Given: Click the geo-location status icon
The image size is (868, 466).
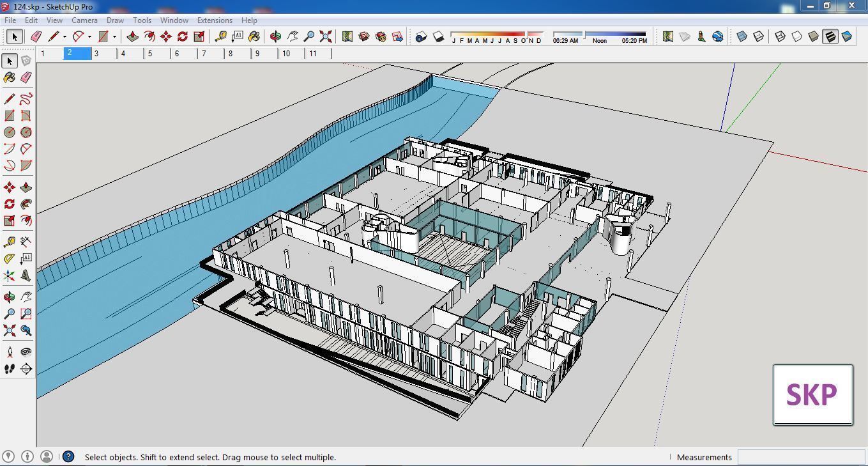Looking at the screenshot, I should tap(8, 456).
